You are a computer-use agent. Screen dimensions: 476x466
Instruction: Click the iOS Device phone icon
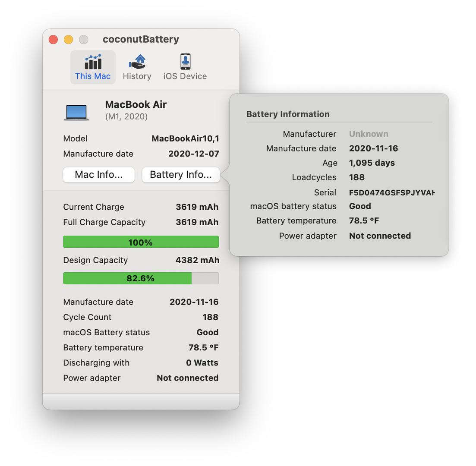point(185,62)
